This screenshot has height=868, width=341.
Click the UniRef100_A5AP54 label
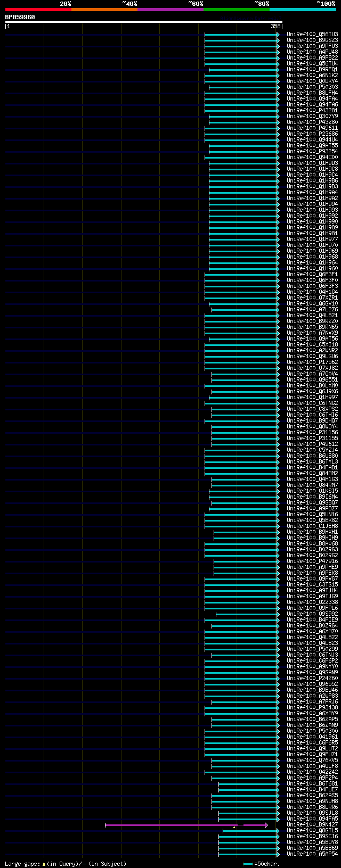(312, 854)
